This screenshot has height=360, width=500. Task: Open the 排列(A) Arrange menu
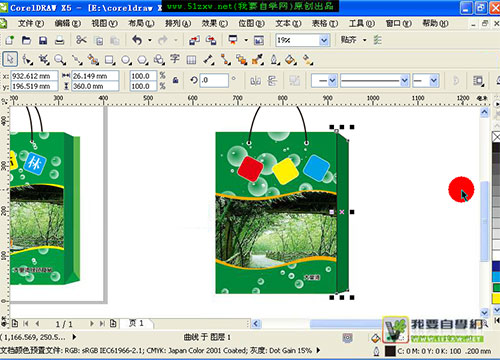[178, 23]
